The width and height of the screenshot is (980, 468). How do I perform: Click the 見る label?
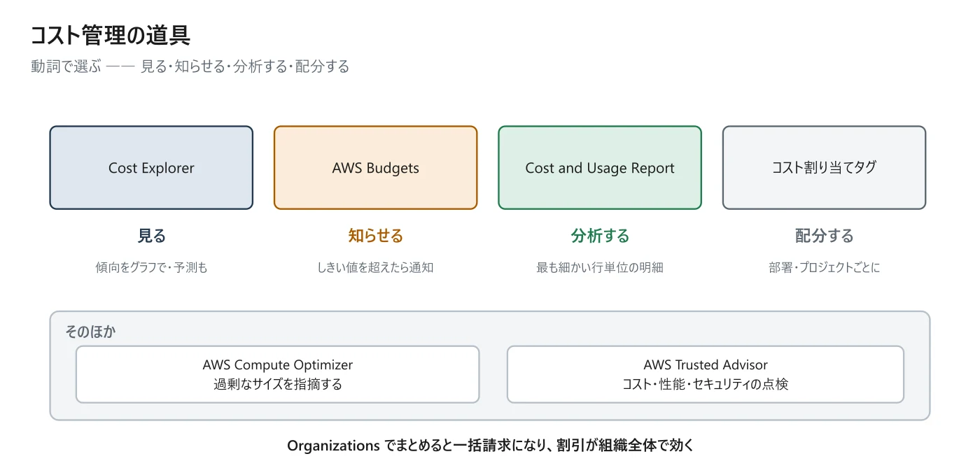[x=151, y=236]
